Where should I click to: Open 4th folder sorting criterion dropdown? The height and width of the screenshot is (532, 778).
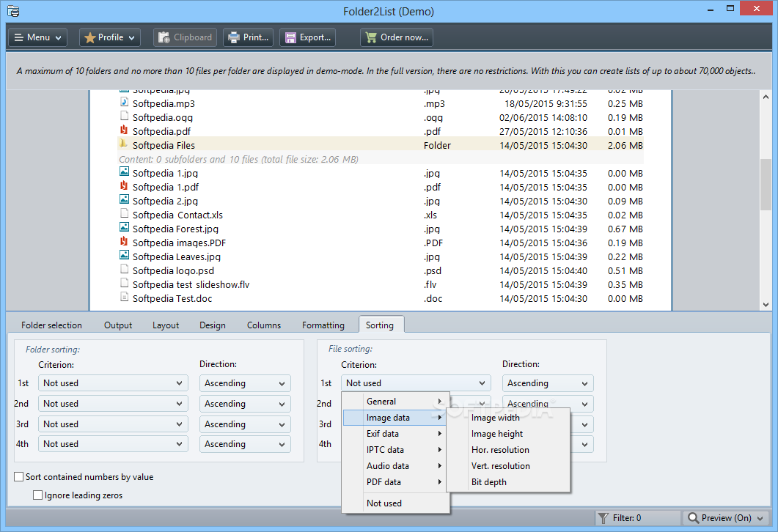tap(113, 444)
